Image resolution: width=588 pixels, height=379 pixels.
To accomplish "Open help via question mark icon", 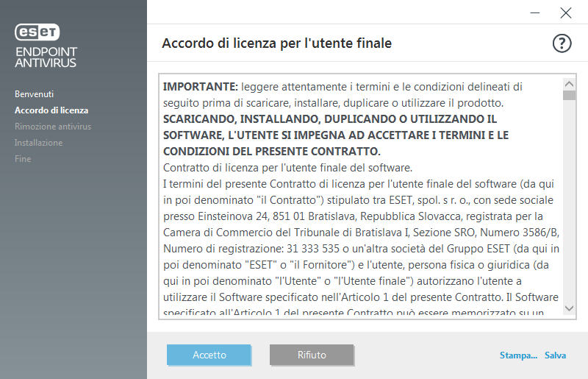I will pos(562,43).
